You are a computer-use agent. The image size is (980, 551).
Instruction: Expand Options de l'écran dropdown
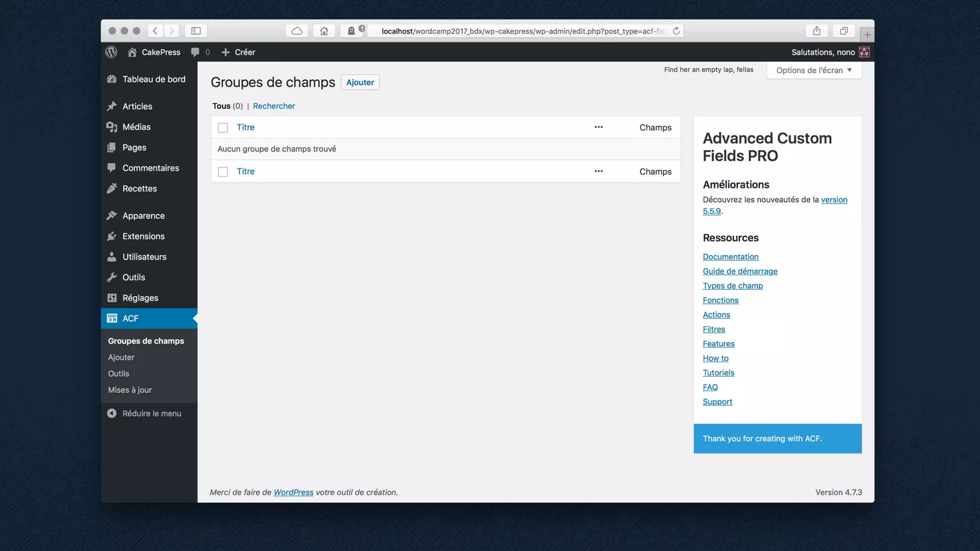[814, 70]
